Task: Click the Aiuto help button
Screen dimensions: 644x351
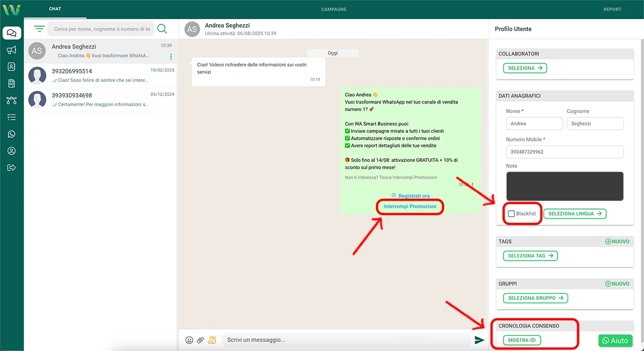Action: (615, 340)
